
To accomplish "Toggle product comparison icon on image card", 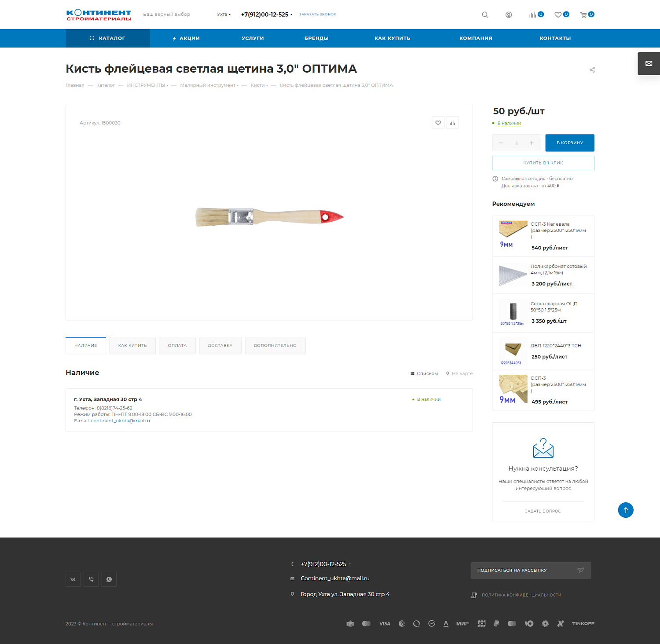I will point(452,123).
